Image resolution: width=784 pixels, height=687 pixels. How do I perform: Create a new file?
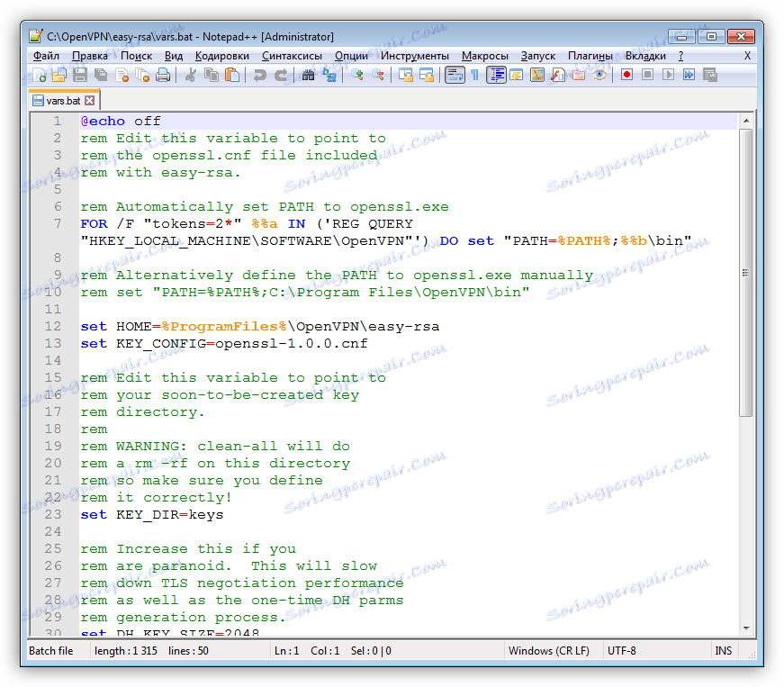tap(41, 75)
